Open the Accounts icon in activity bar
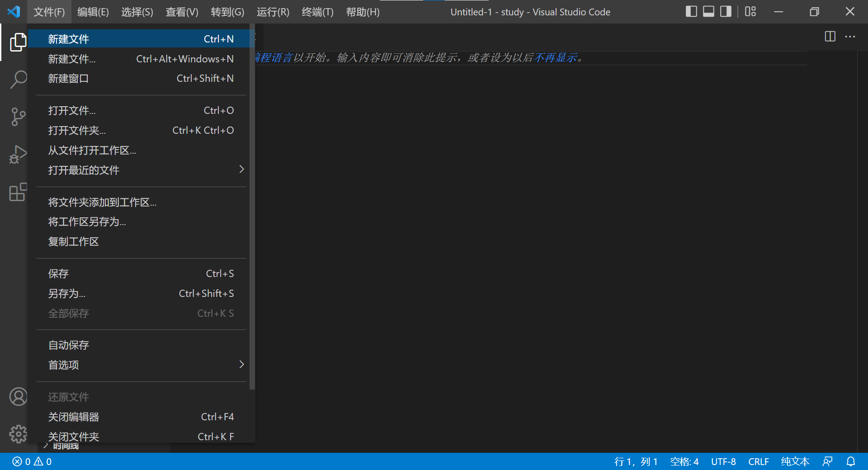Image resolution: width=868 pixels, height=470 pixels. click(x=18, y=397)
